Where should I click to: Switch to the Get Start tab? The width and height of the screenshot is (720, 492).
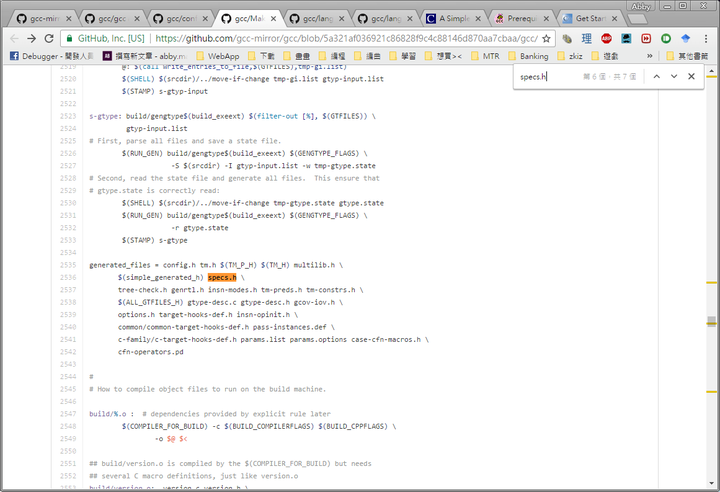[589, 18]
